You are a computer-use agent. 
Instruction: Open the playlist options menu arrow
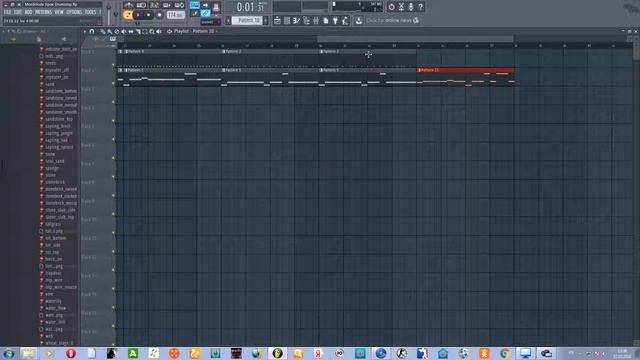(85, 31)
